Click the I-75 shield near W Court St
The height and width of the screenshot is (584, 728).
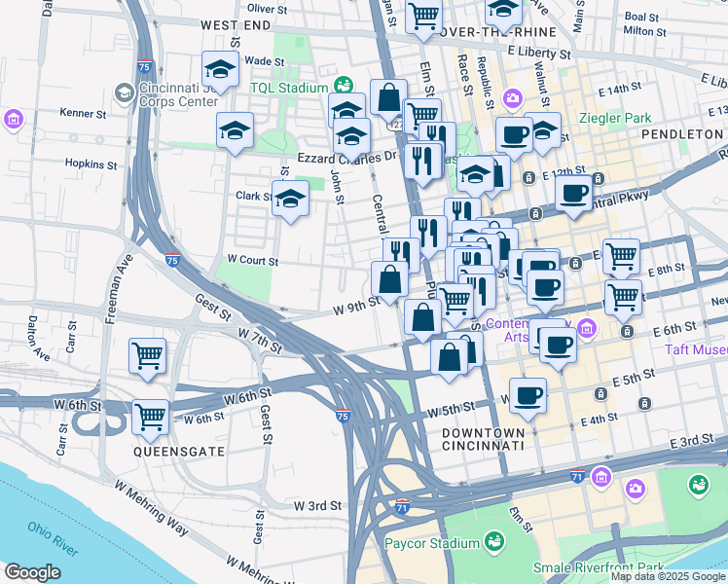172,260
